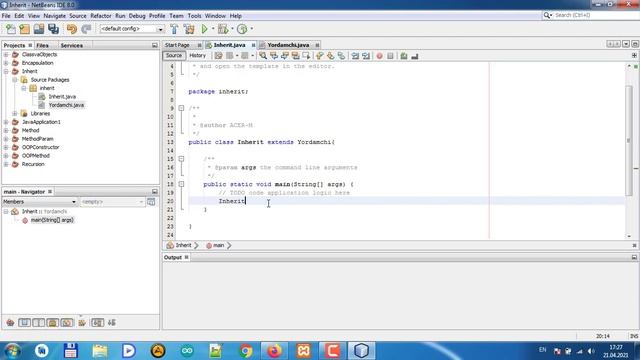Click the Search (Ctrl+I) field
This screenshot has width=640, height=360.
(x=596, y=15)
